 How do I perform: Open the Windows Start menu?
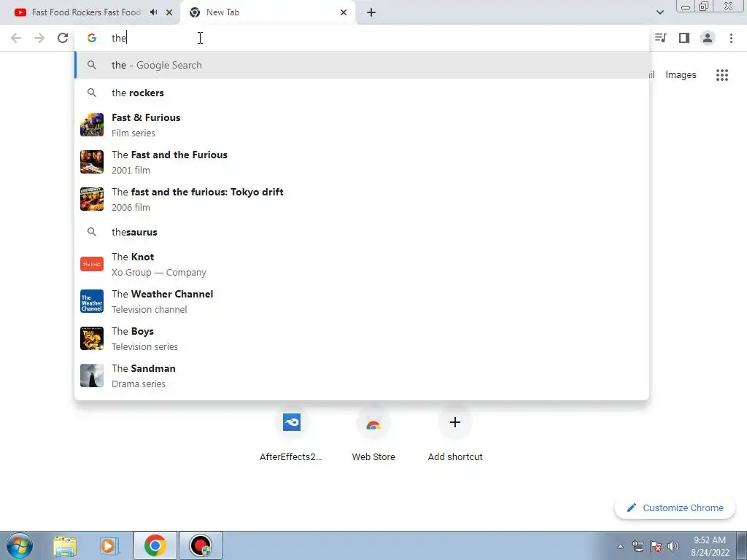(20, 545)
